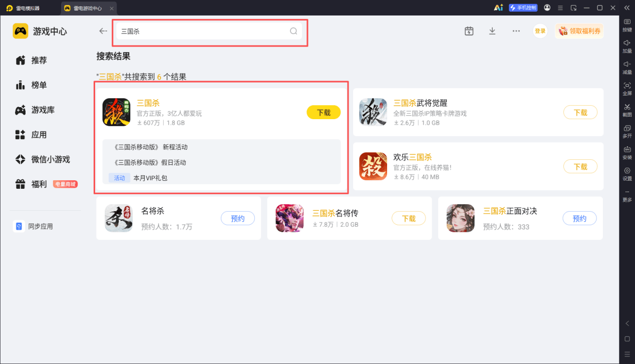Reserve 三国杀正面对决 with 预约 button
Screen dimensions: 635x364
pos(579,218)
